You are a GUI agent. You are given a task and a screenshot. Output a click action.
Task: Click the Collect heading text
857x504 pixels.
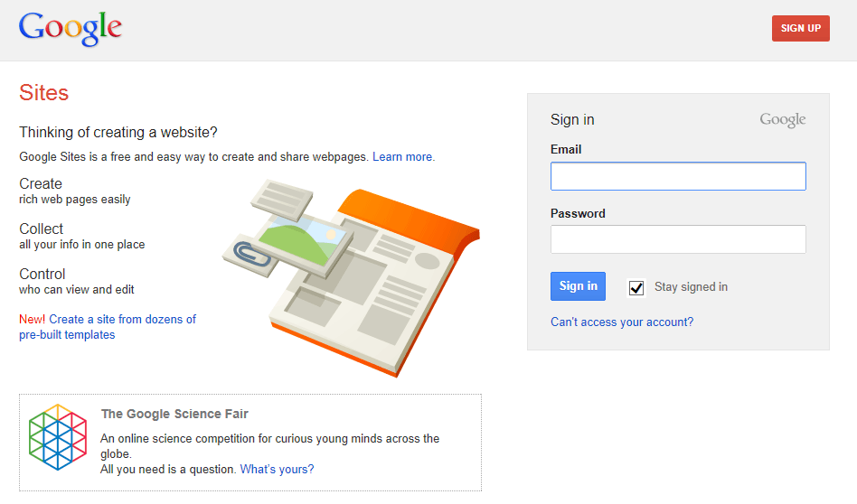[x=42, y=229]
